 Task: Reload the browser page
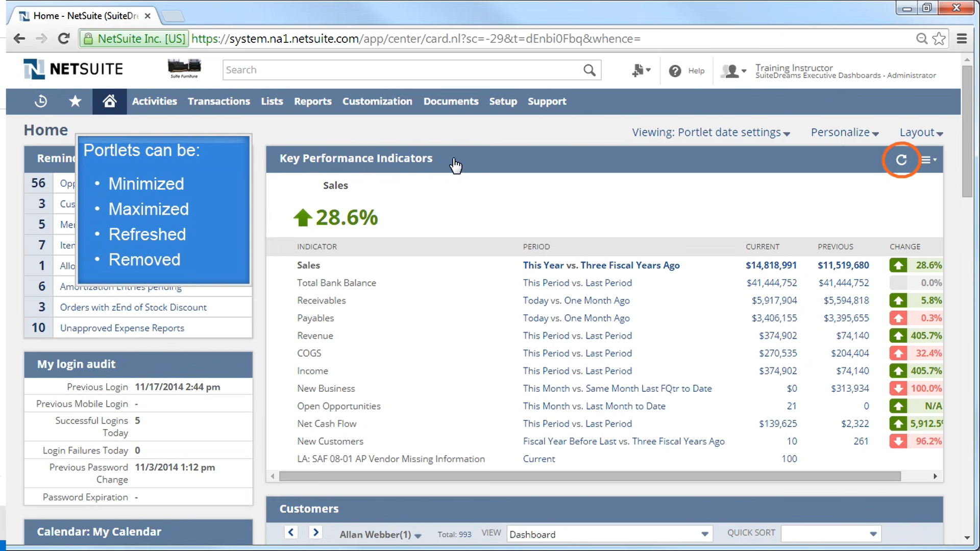64,39
